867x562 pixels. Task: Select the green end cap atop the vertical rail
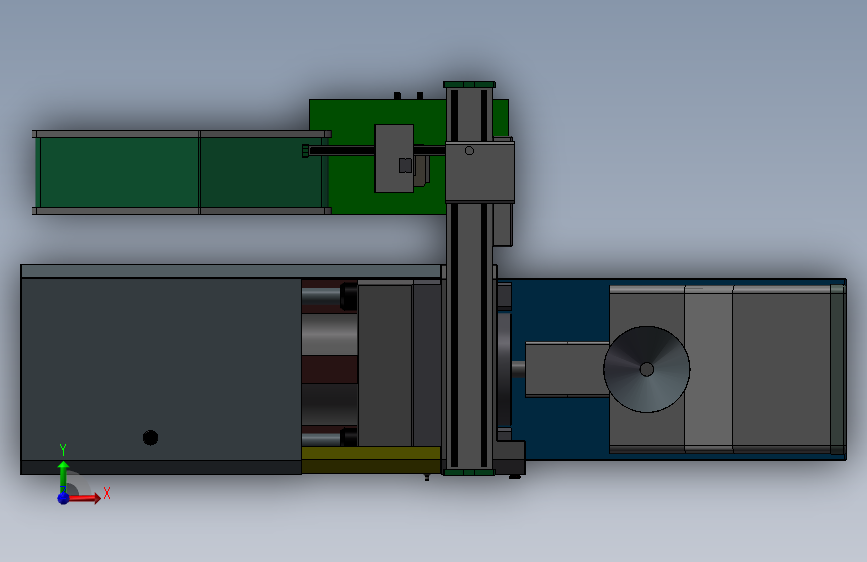pyautogui.click(x=469, y=85)
